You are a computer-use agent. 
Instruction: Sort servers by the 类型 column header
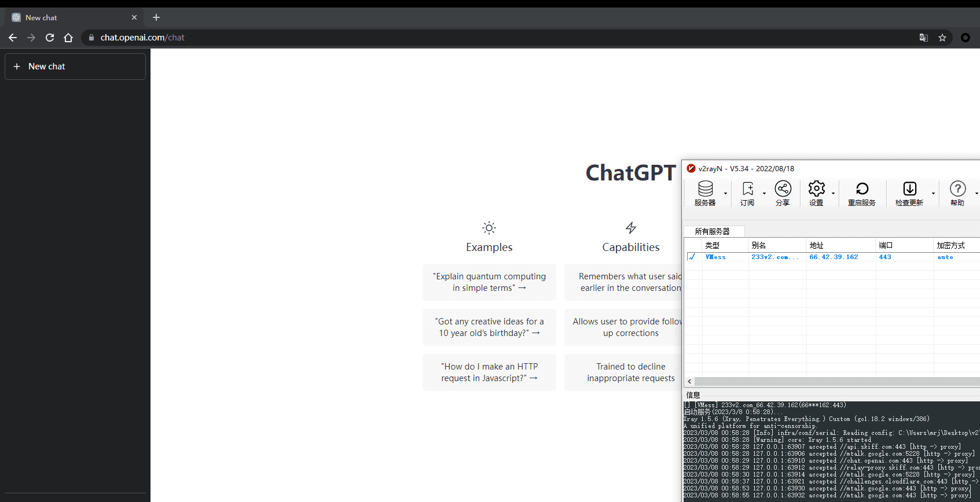pos(725,245)
